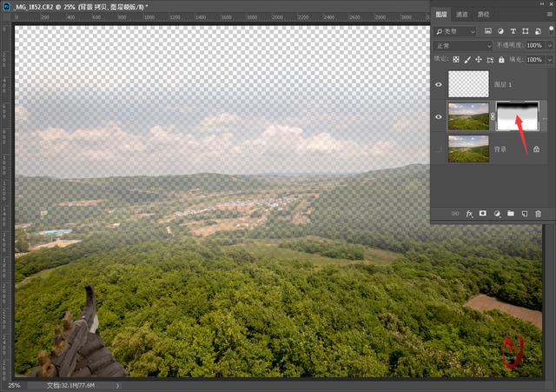Open the layer filter 类型 dropdown

tap(455, 31)
